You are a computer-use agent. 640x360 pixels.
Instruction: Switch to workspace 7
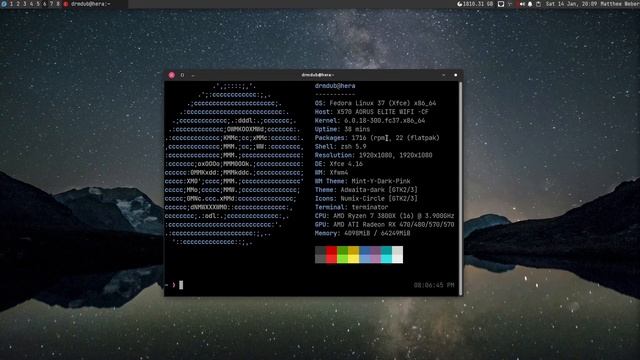pyautogui.click(x=51, y=4)
